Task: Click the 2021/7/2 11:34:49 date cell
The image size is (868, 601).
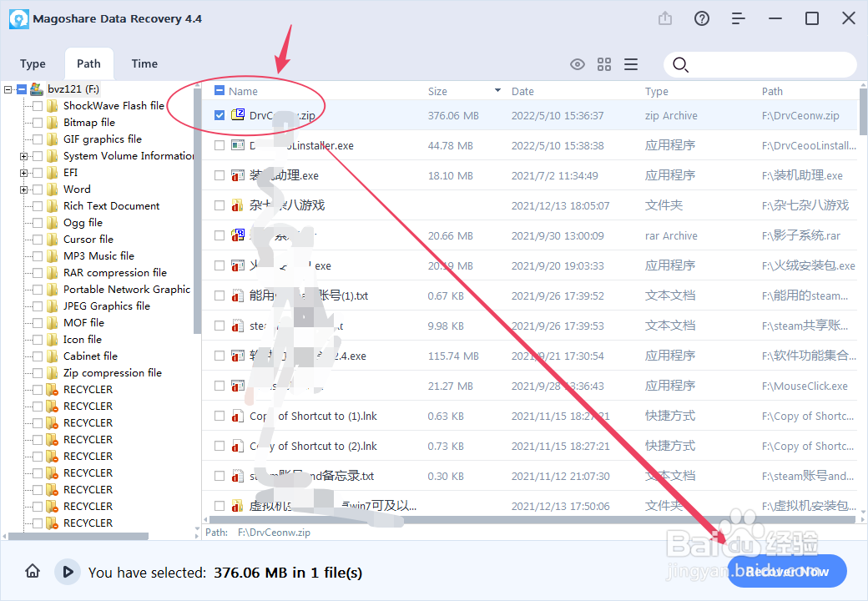Action: click(555, 176)
